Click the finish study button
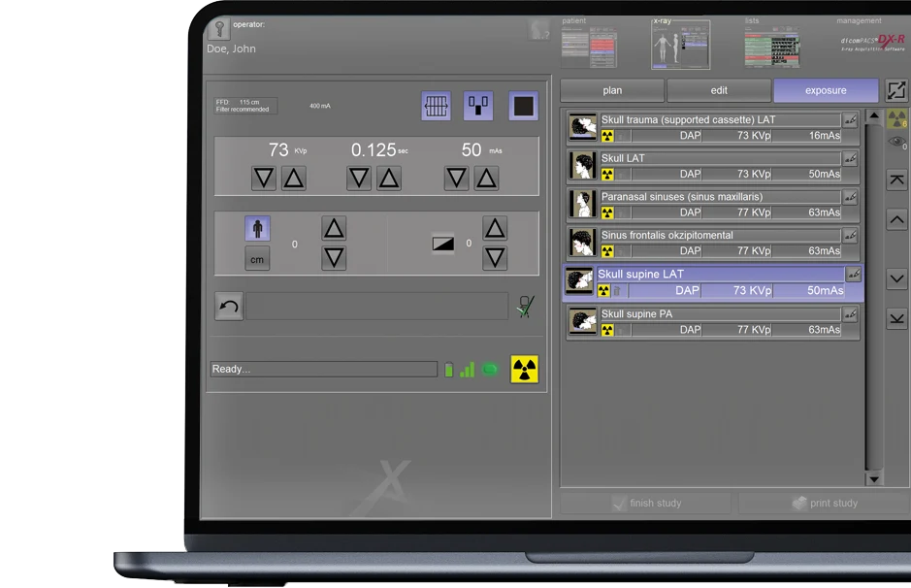This screenshot has height=588, width=911. coord(646,504)
